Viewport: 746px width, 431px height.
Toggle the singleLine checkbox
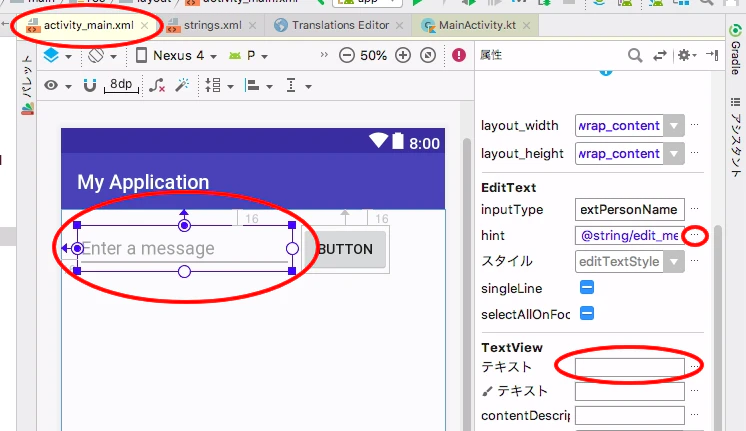pyautogui.click(x=587, y=287)
